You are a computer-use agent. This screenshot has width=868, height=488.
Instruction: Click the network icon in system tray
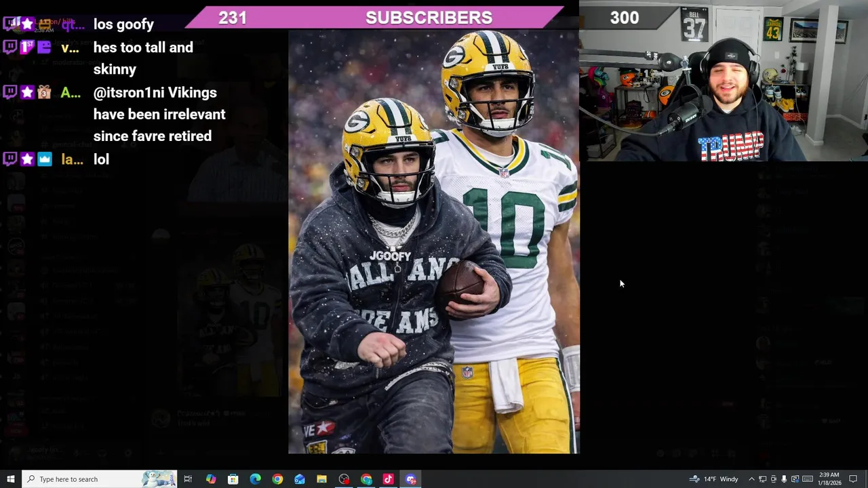762,479
